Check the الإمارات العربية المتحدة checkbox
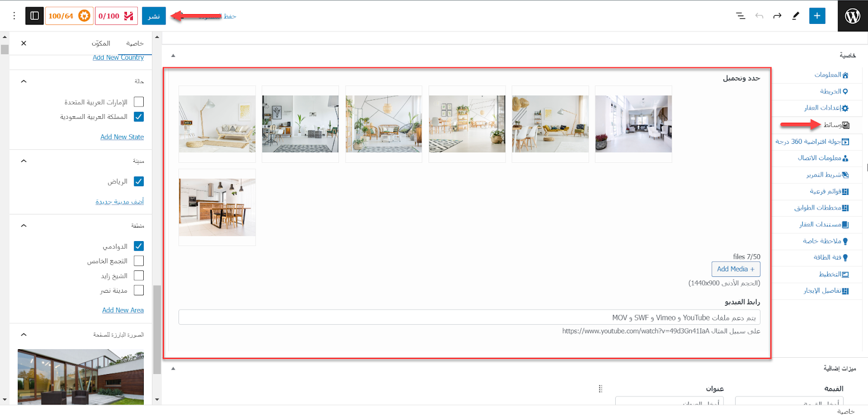The height and width of the screenshot is (417, 868). [139, 102]
